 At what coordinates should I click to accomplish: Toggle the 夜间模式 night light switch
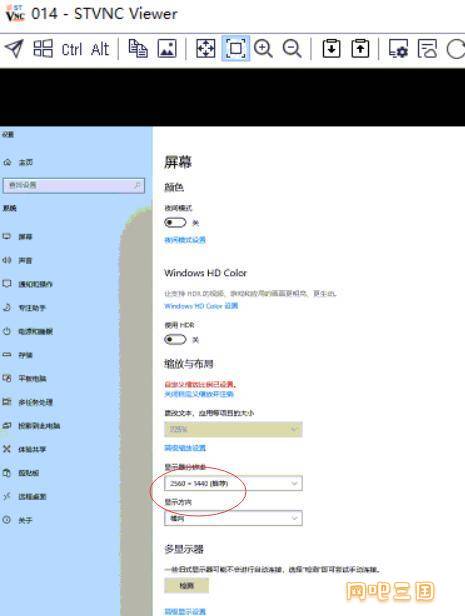pos(175,223)
